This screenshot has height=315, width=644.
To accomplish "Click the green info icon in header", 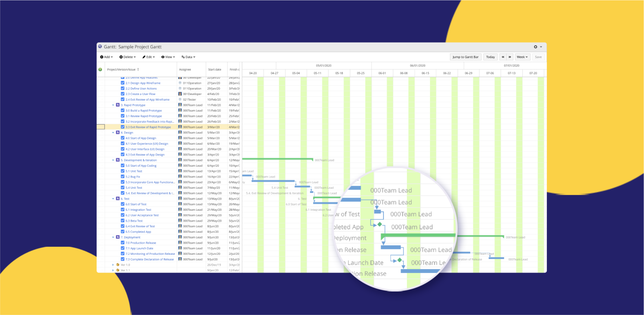I will pos(100,70).
